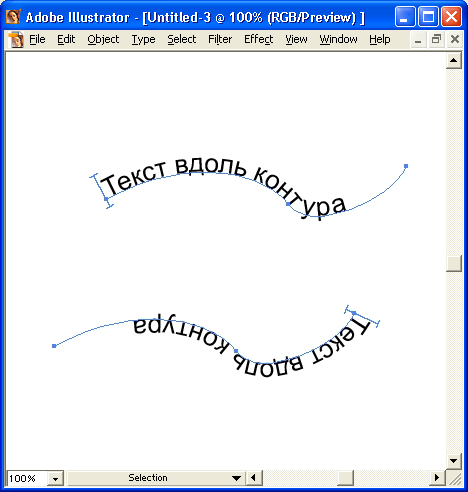This screenshot has height=492, width=468.
Task: Open the Window menu
Action: pos(338,39)
